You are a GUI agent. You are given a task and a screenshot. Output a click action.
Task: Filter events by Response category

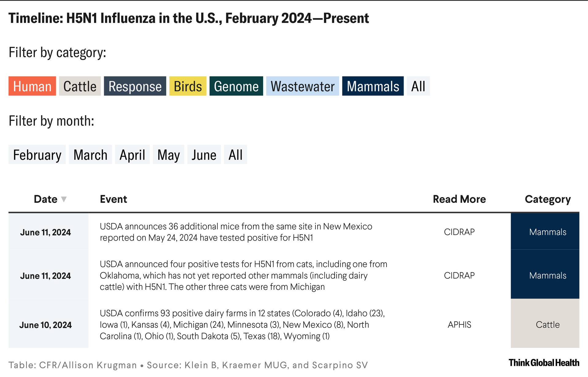135,86
